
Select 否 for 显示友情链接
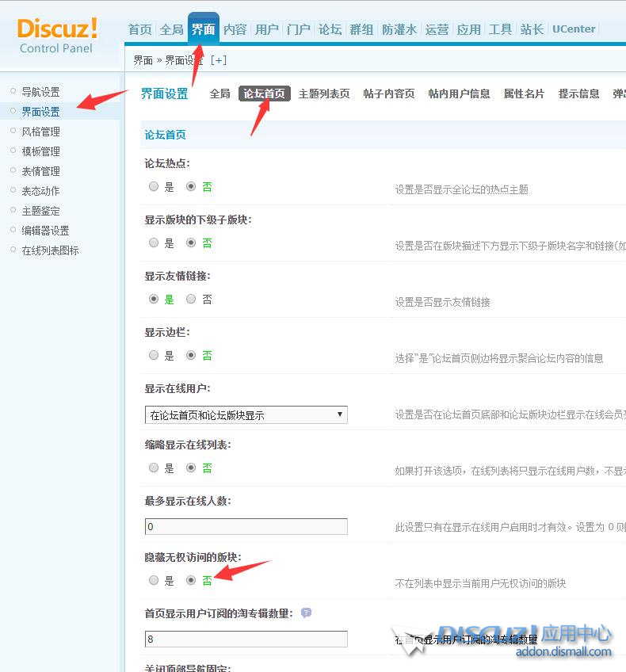tap(191, 300)
